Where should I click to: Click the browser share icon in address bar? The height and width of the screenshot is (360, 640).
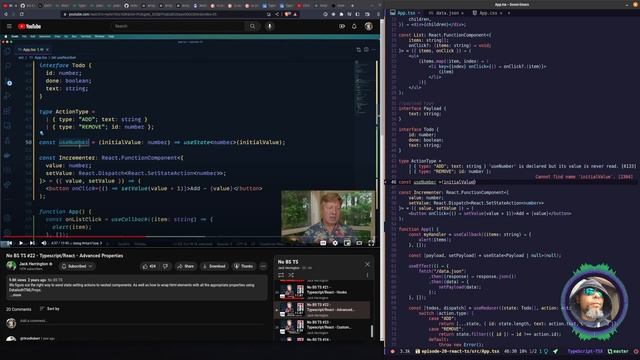click(277, 14)
